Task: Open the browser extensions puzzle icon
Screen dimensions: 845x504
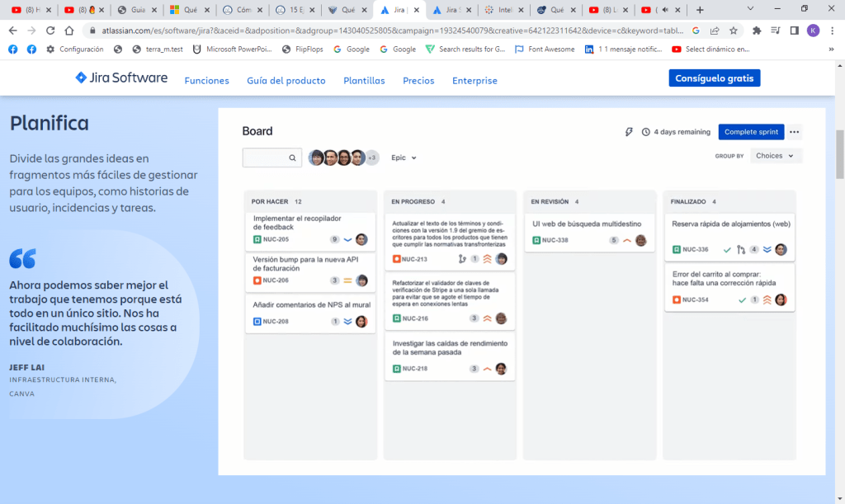Action: tap(756, 31)
